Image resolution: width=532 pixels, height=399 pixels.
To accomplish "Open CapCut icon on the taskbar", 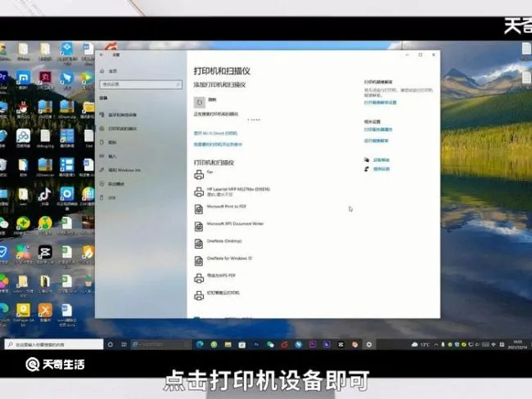I will click(x=340, y=344).
